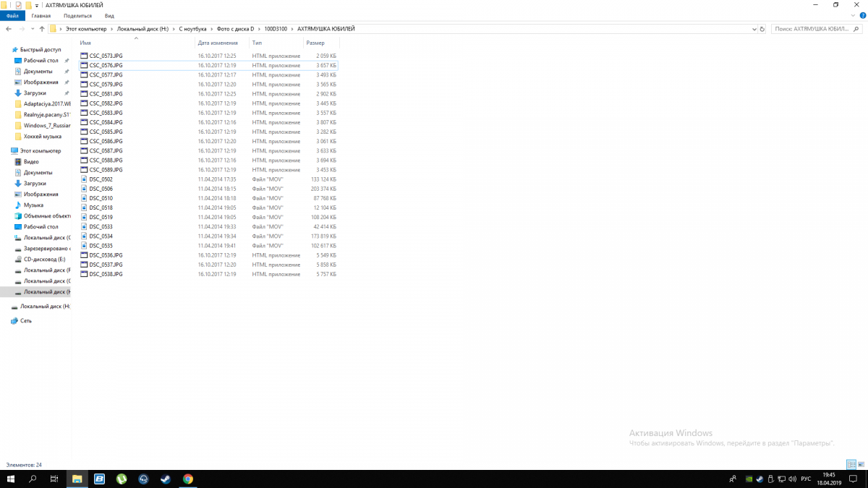This screenshot has width=868, height=488.
Task: Open Windows Start menu button
Action: [x=11, y=479]
